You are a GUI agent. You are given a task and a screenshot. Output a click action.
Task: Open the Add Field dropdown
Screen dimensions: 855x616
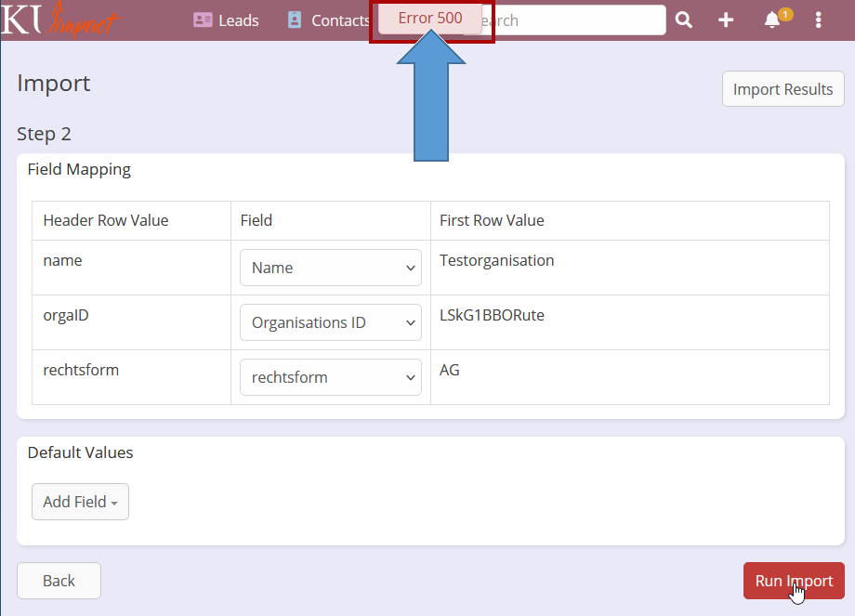(80, 502)
